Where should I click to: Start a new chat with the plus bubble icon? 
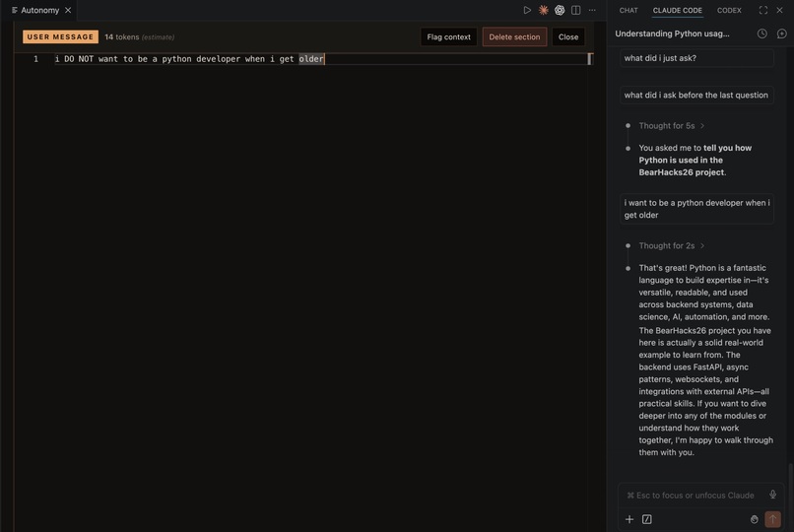pyautogui.click(x=781, y=33)
